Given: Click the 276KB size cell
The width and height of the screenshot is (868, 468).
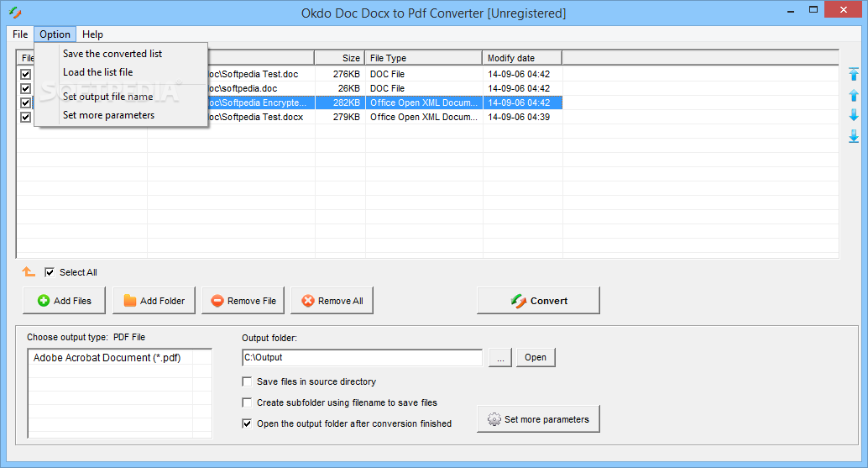Looking at the screenshot, I should click(x=346, y=74).
